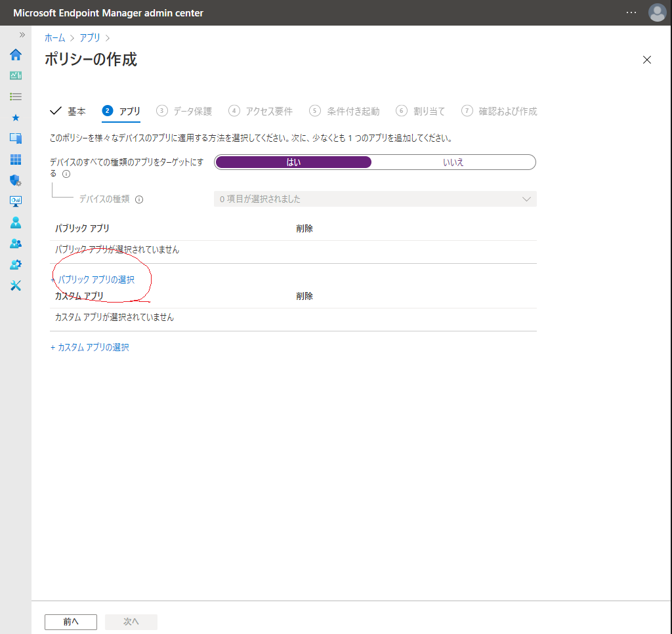This screenshot has height=634, width=672.
Task: Go to the 割り当て step tab
Action: pos(421,112)
